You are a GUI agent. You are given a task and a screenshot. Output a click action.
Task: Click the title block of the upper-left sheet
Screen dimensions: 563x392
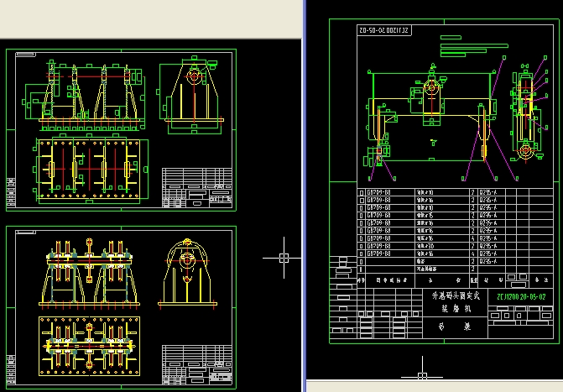tap(197, 187)
